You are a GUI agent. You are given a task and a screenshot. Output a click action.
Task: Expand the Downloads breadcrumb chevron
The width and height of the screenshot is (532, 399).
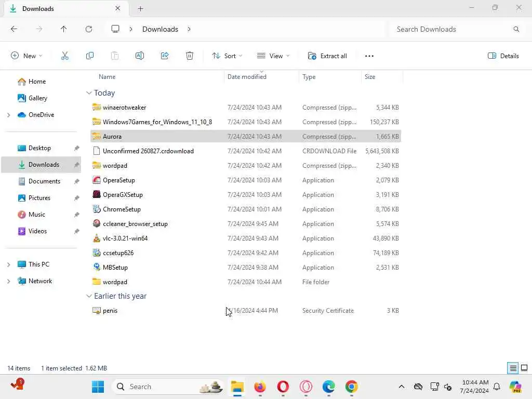tap(189, 29)
